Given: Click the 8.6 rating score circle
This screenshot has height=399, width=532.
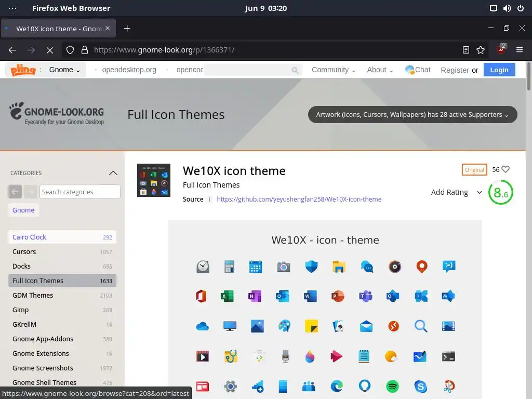Looking at the screenshot, I should pyautogui.click(x=501, y=192).
